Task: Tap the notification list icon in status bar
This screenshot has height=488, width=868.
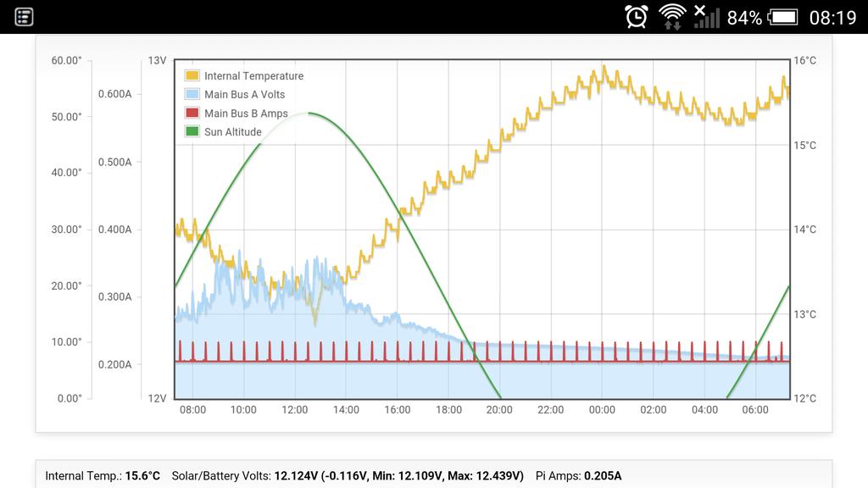Action: click(x=24, y=17)
